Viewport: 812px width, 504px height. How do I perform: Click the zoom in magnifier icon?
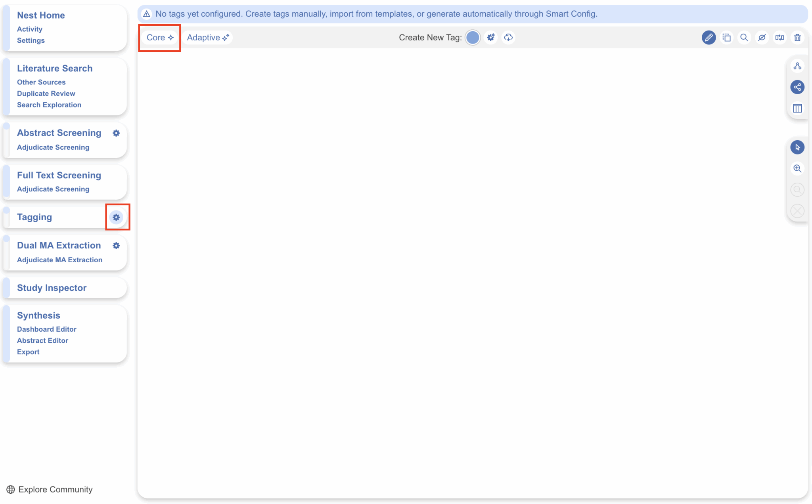pyautogui.click(x=797, y=168)
